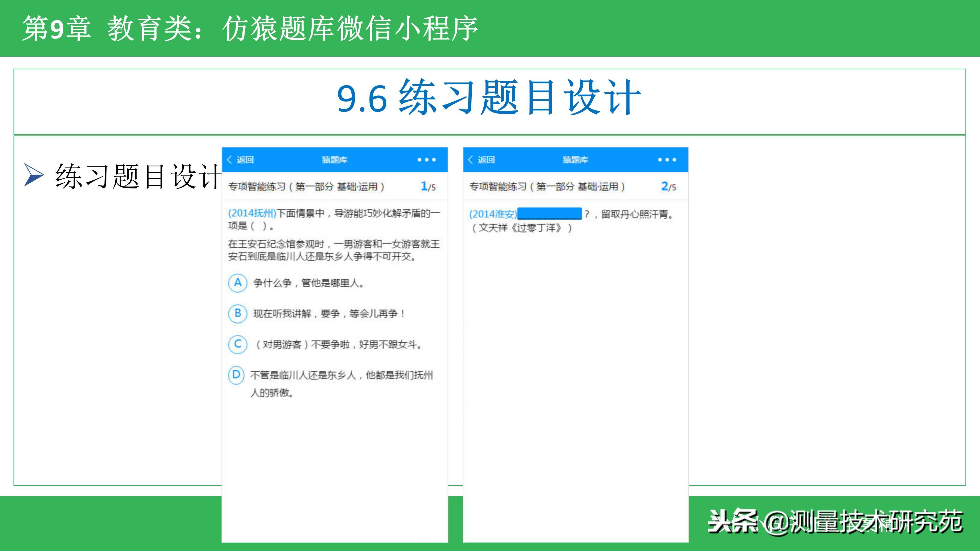
Task: Click the blue fill-in blank field
Action: (x=550, y=214)
